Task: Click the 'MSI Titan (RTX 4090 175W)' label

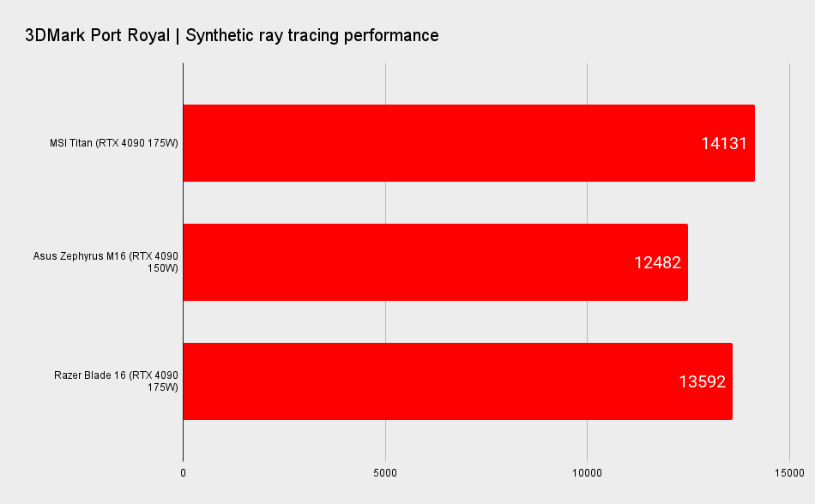Action: [x=114, y=143]
